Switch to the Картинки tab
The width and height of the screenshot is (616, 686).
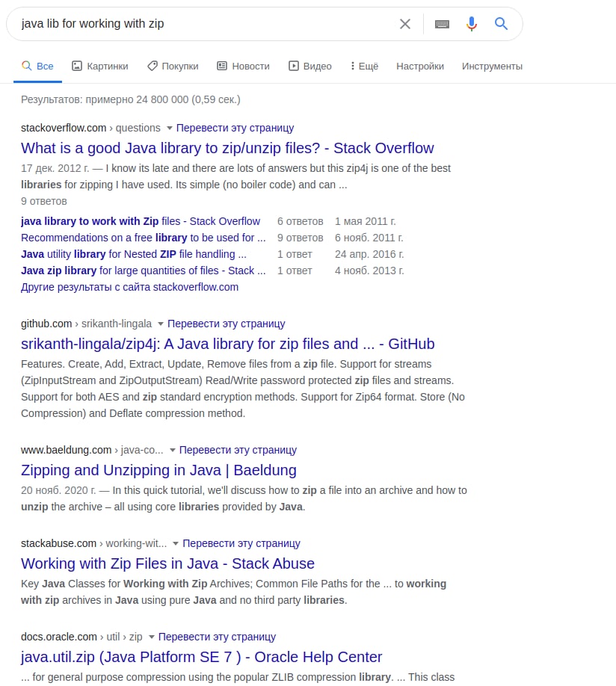click(100, 66)
